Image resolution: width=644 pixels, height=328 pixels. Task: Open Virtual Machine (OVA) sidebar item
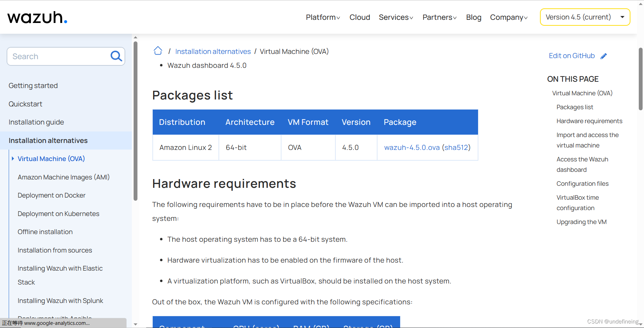(51, 159)
